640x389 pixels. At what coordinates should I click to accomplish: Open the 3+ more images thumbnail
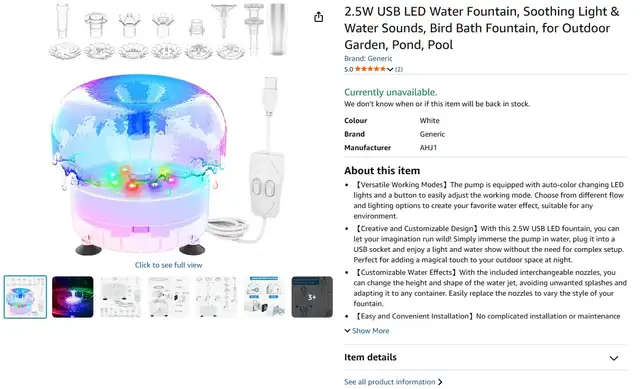pyautogui.click(x=312, y=297)
